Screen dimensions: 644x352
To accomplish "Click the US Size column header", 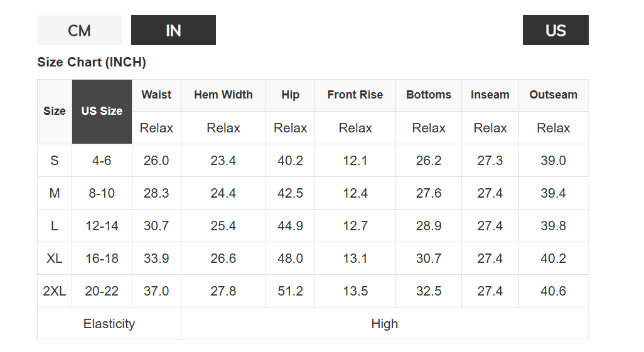I will [x=102, y=111].
